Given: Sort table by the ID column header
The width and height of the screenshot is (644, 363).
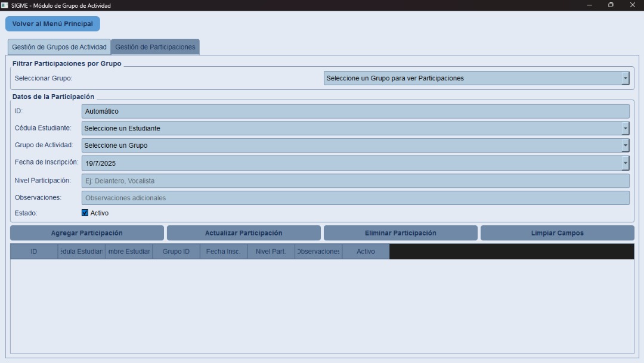Looking at the screenshot, I should (34, 252).
